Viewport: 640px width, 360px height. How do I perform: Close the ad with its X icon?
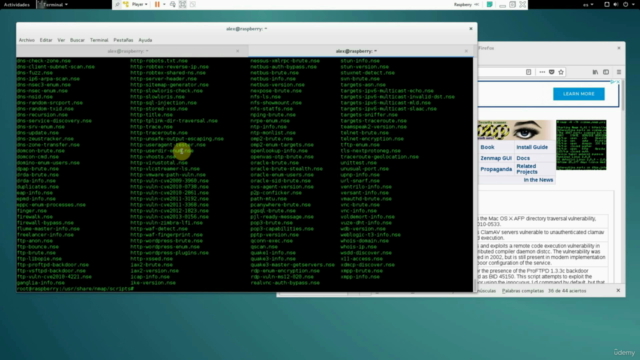tap(618, 82)
